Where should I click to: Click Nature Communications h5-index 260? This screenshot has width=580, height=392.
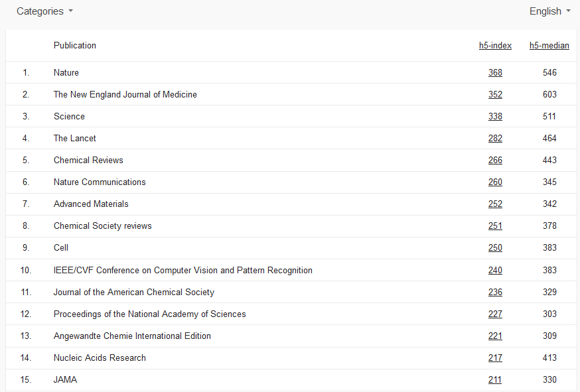point(495,182)
